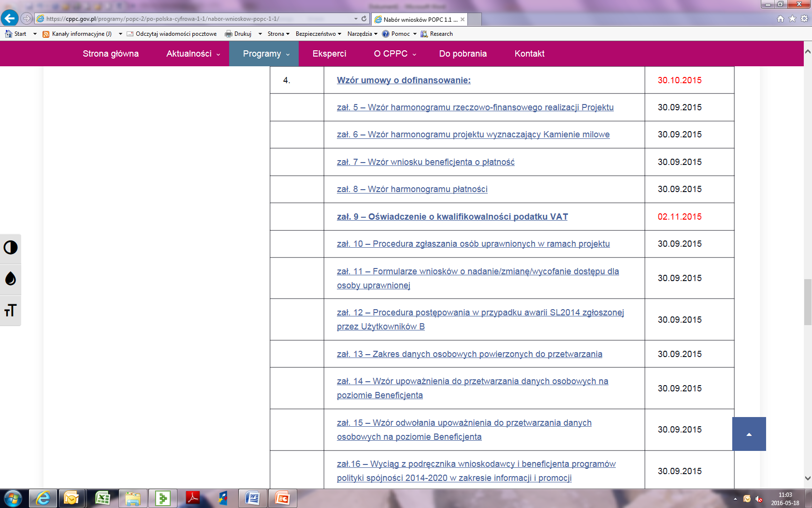Viewport: 812px width, 508px height.
Task: Click the red date 30.10.2015
Action: [x=680, y=80]
